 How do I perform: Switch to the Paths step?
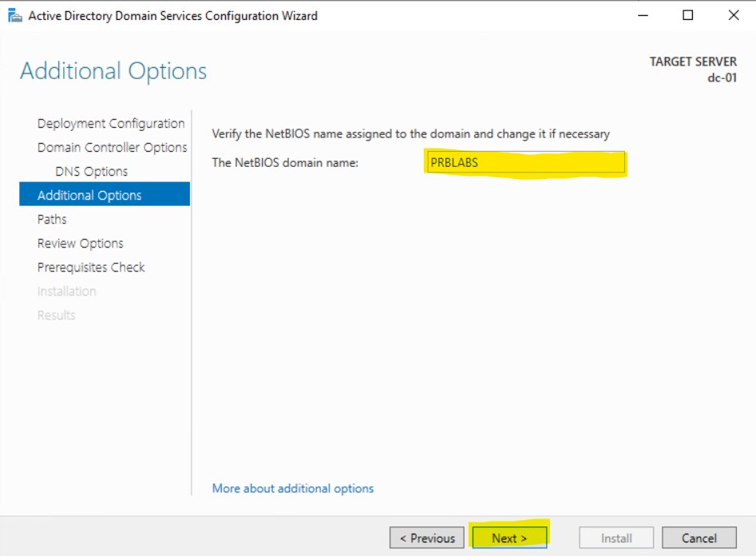(52, 220)
